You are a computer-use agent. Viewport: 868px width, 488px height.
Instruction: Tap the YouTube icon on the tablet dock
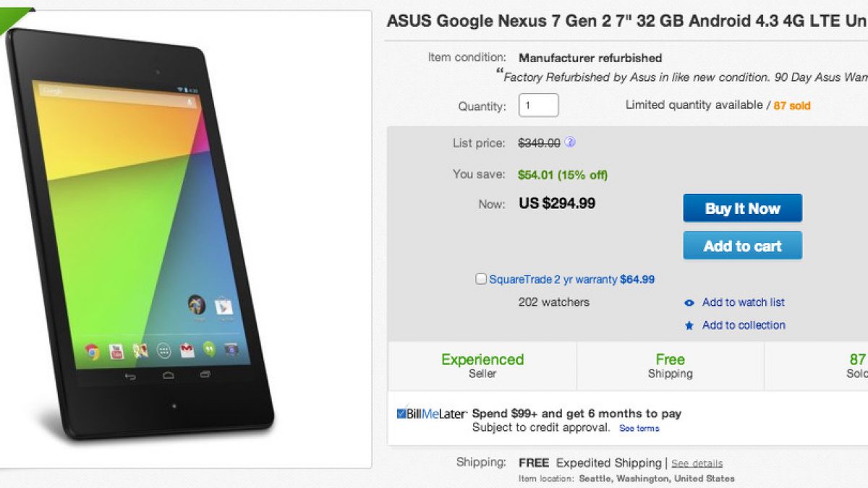(116, 351)
